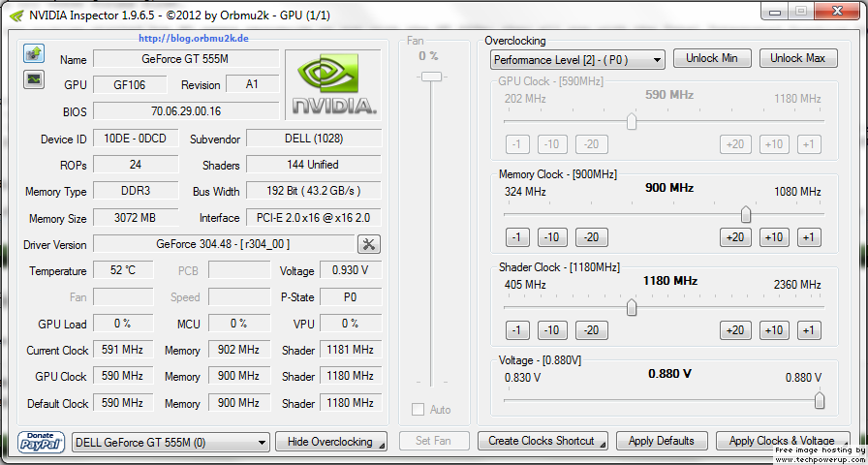Click the Driver Version GeForce 304.48 field
This screenshot has height=465, width=868.
pyautogui.click(x=224, y=243)
